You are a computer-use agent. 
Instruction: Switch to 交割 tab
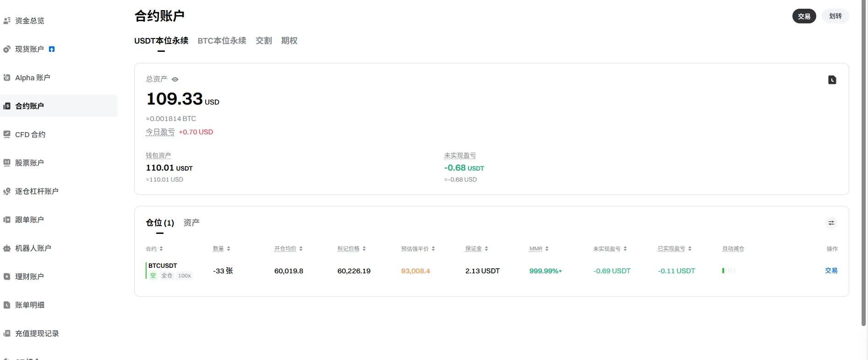coord(264,41)
